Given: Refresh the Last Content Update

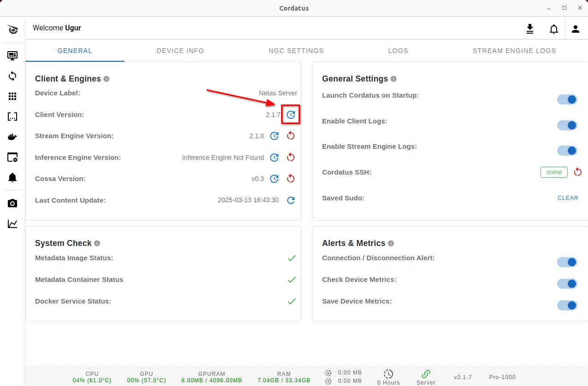Looking at the screenshot, I should pyautogui.click(x=291, y=200).
